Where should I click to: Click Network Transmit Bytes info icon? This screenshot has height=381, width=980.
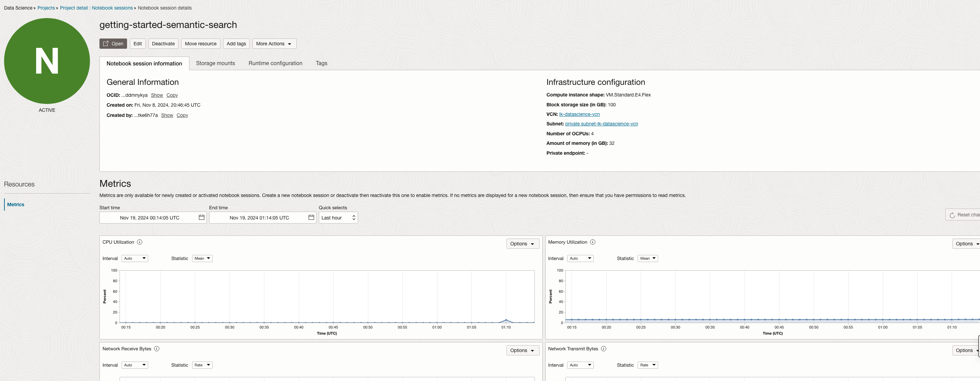(x=603, y=349)
